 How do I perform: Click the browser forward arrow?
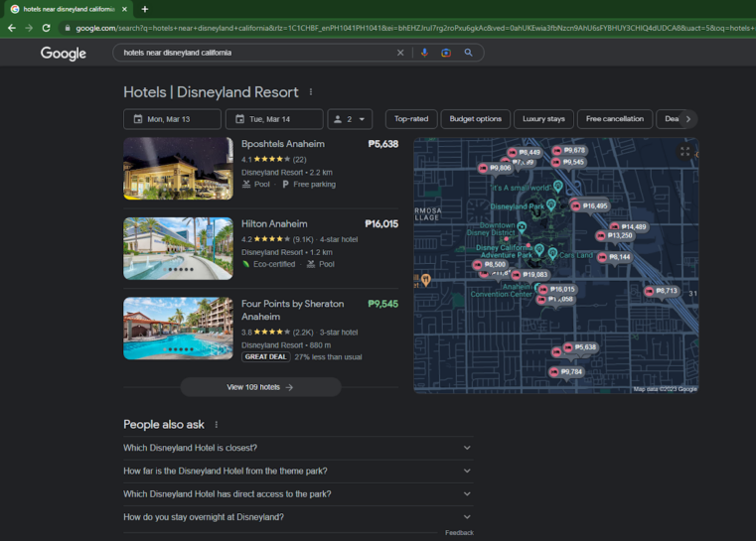29,28
